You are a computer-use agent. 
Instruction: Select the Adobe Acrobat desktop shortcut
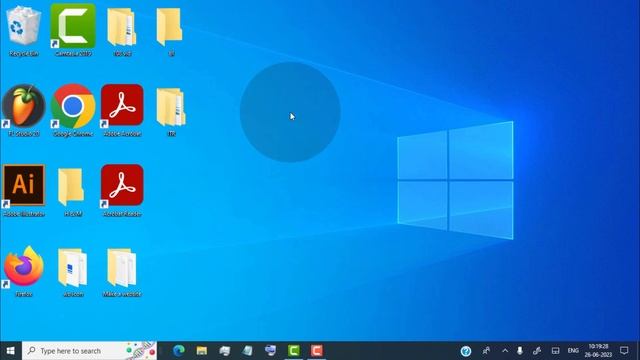[x=122, y=109]
